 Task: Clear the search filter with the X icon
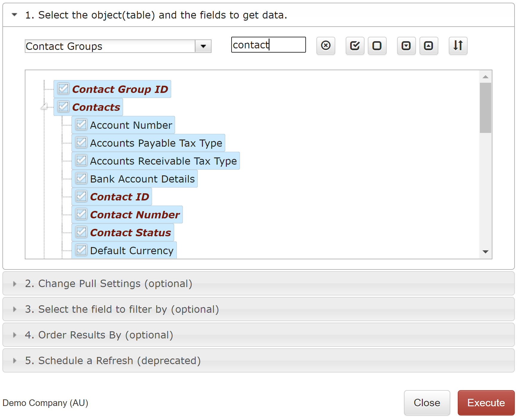326,46
